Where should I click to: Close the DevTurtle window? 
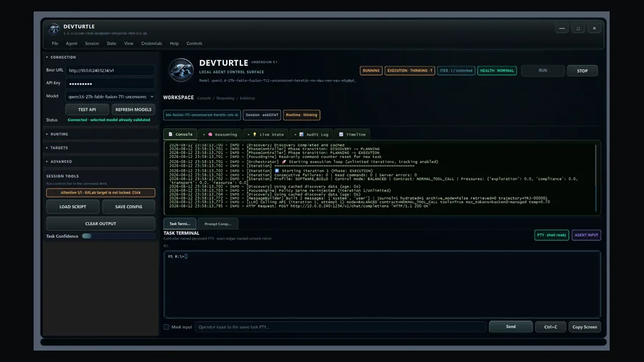tap(595, 29)
